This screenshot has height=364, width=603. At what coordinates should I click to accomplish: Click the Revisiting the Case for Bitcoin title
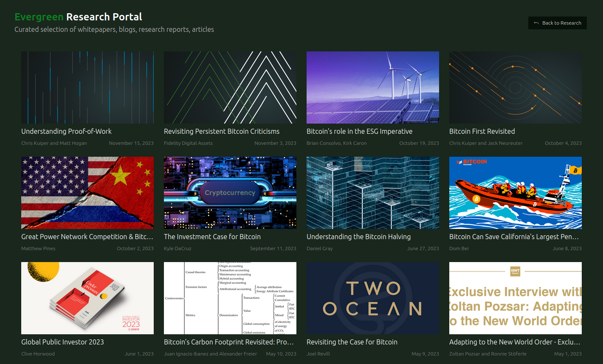(x=352, y=342)
